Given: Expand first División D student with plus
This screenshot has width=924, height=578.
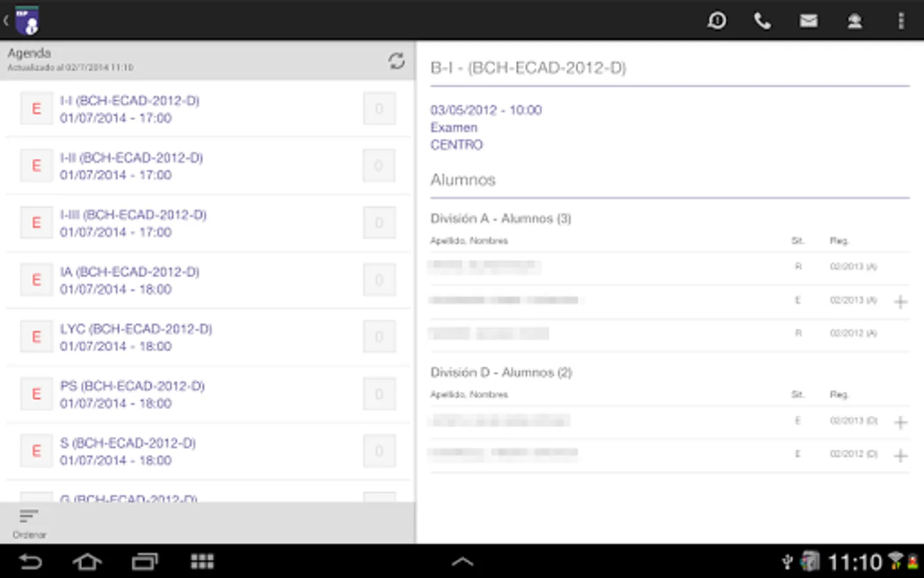Looking at the screenshot, I should [x=900, y=422].
